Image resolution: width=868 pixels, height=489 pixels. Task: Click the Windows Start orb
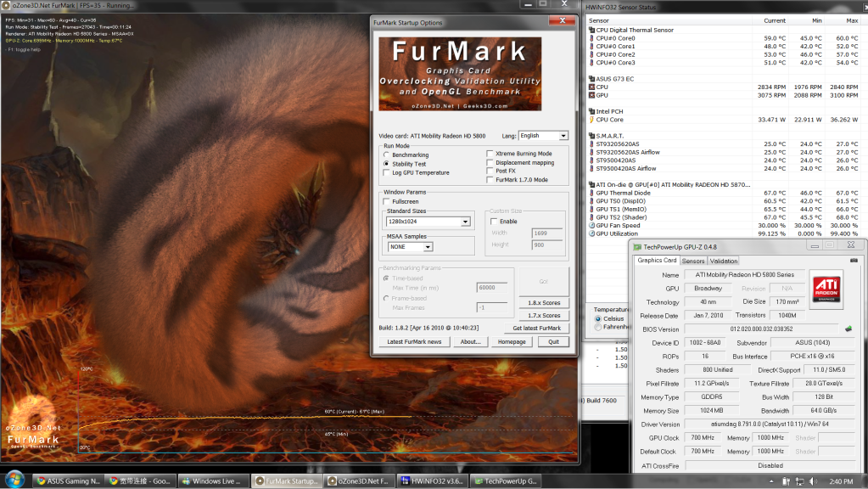pyautogui.click(x=14, y=481)
